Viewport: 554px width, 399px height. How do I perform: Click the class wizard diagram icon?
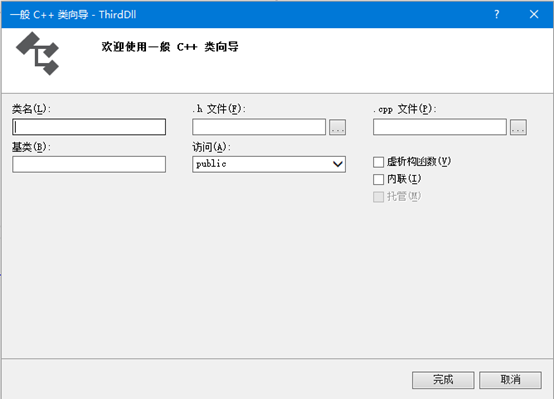click(37, 53)
